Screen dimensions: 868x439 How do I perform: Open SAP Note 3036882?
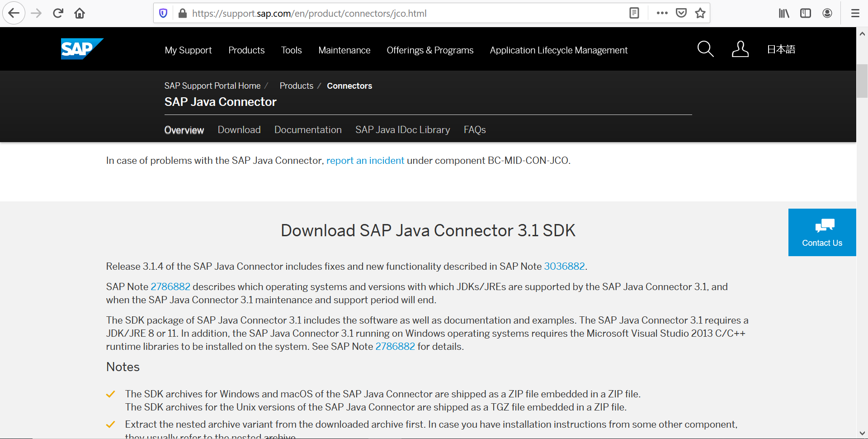(564, 266)
